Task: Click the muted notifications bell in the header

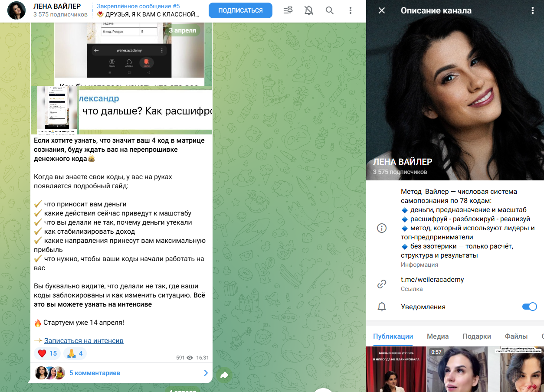Action: click(308, 10)
